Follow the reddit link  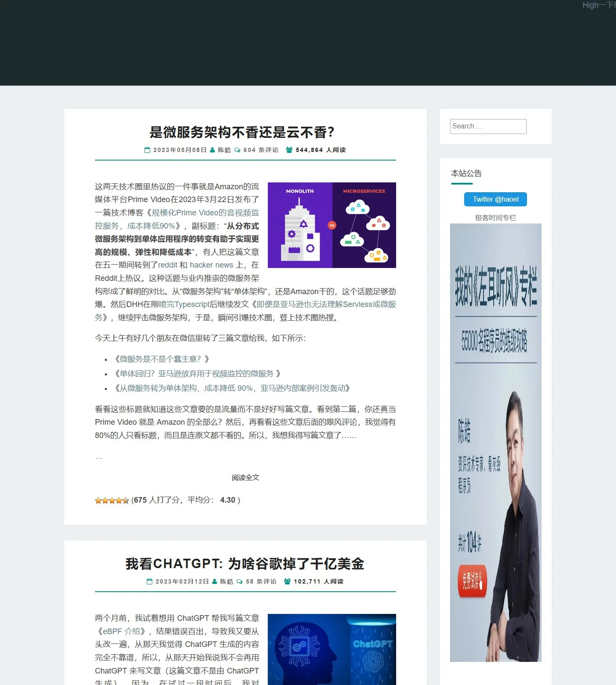point(168,265)
